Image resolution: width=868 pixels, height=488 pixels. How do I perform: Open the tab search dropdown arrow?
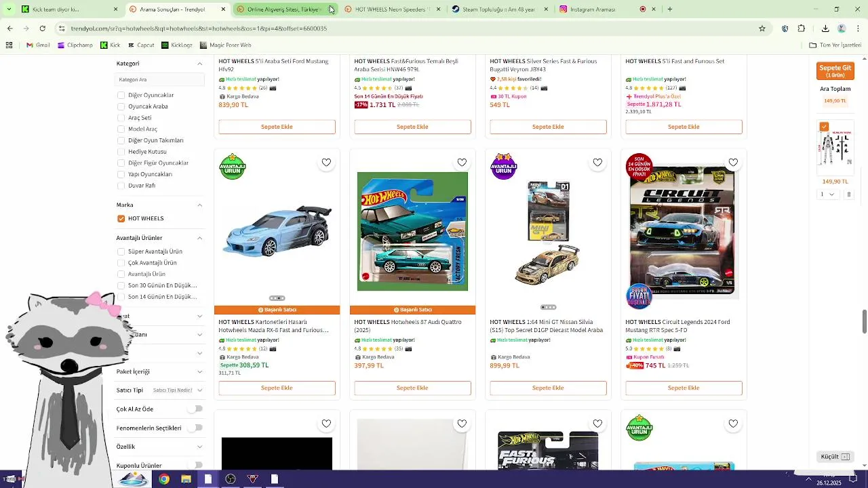pos(7,9)
